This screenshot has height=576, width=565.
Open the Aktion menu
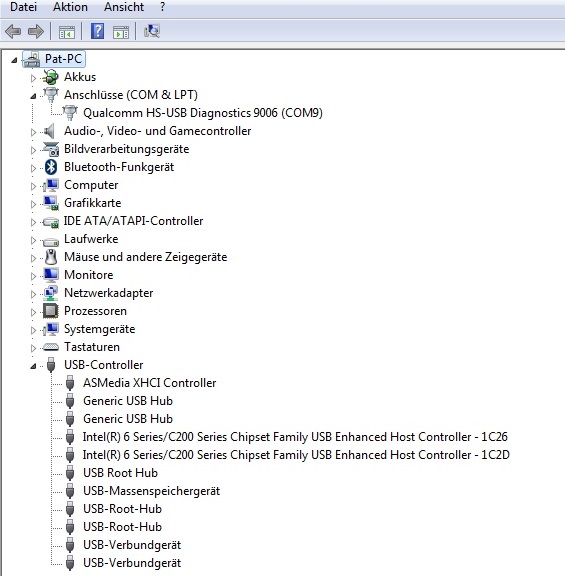pos(70,7)
